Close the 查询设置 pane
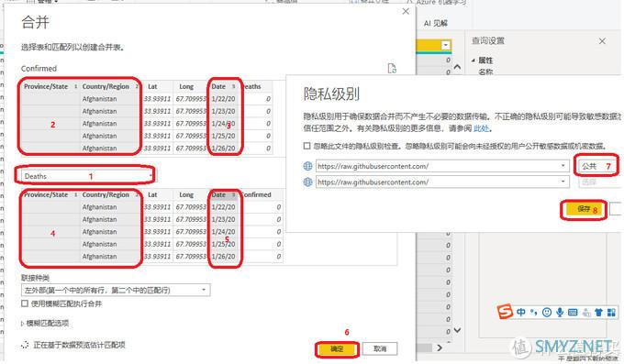Viewport: 624px width, 364px height. point(602,41)
